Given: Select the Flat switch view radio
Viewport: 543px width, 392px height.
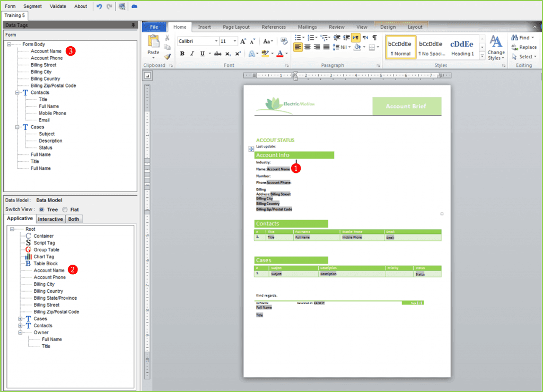Looking at the screenshot, I should 65,210.
